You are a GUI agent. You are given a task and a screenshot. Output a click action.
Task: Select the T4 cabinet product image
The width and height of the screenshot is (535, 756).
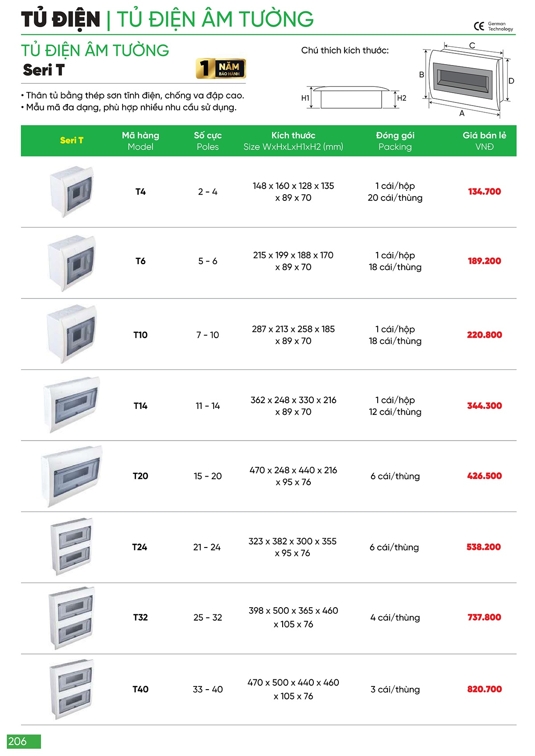72,192
